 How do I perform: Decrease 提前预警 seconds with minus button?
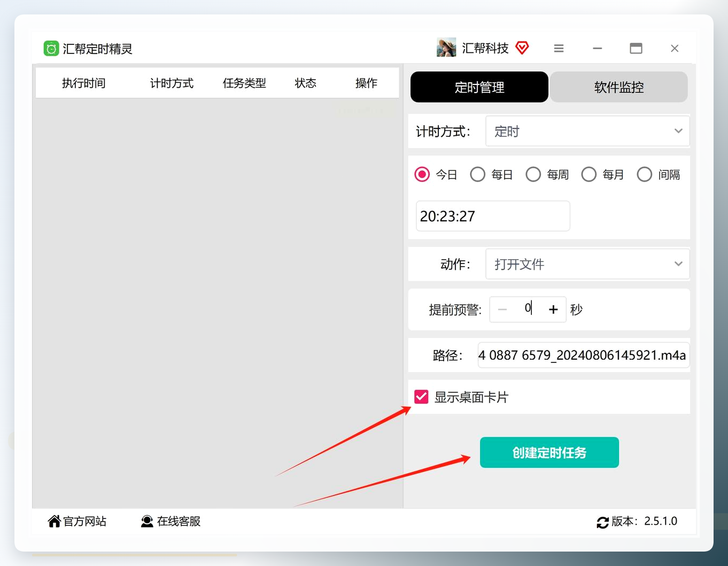point(502,309)
